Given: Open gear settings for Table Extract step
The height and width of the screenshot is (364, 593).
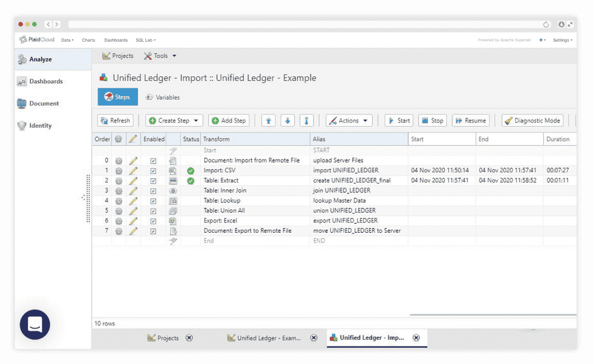Looking at the screenshot, I should pyautogui.click(x=119, y=181).
